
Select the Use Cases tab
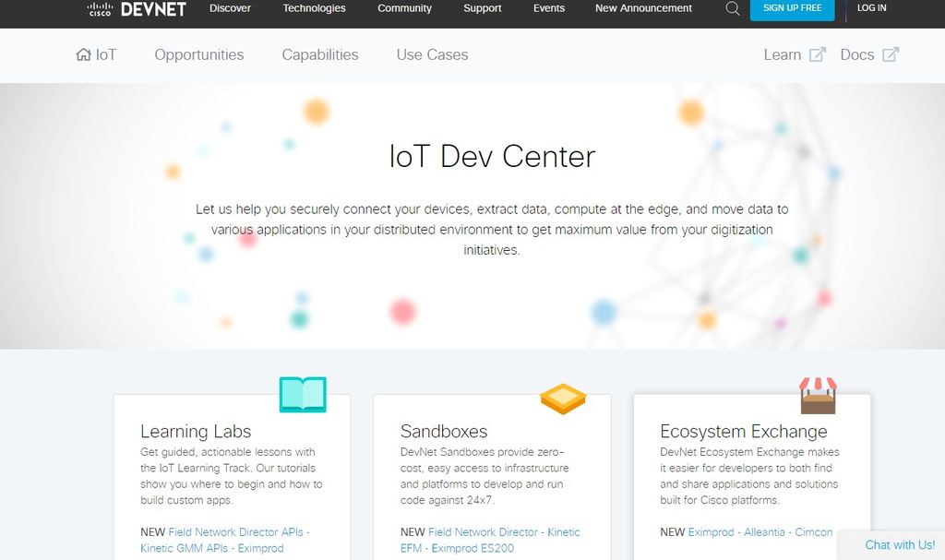point(432,54)
